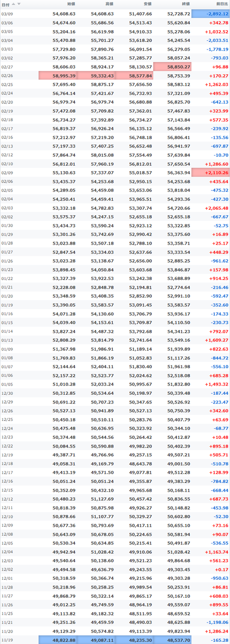This screenshot has height=644, width=230.
Task: Select the 安値 column header
Action: [147, 4]
